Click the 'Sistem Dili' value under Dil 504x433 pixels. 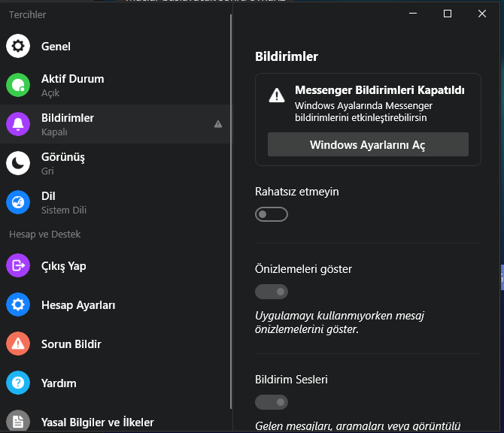pos(64,210)
